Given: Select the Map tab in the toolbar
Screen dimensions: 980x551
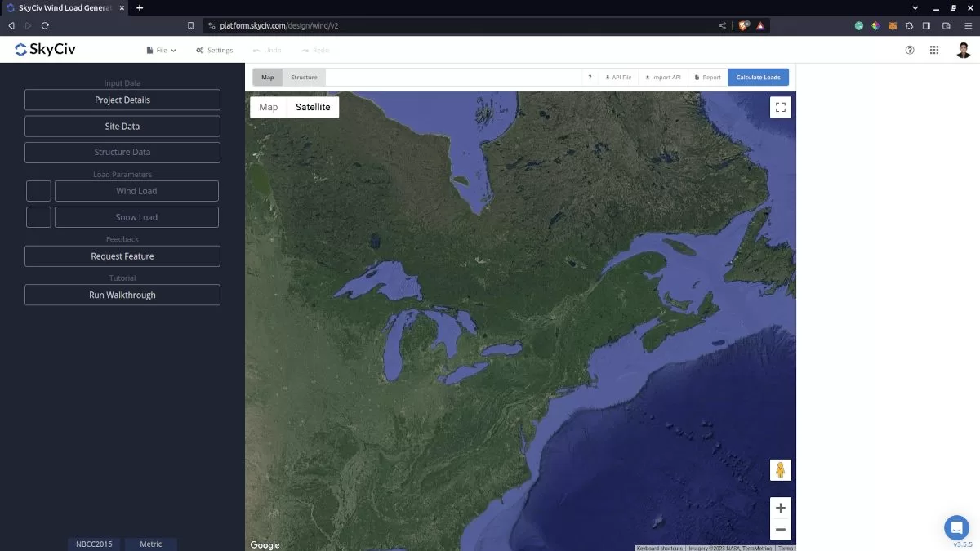Looking at the screenshot, I should pyautogui.click(x=267, y=76).
